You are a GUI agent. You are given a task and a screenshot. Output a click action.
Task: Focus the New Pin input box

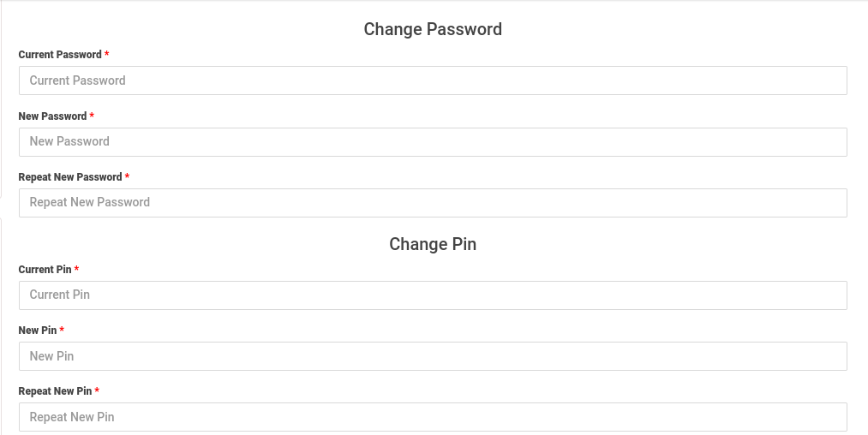[433, 356]
